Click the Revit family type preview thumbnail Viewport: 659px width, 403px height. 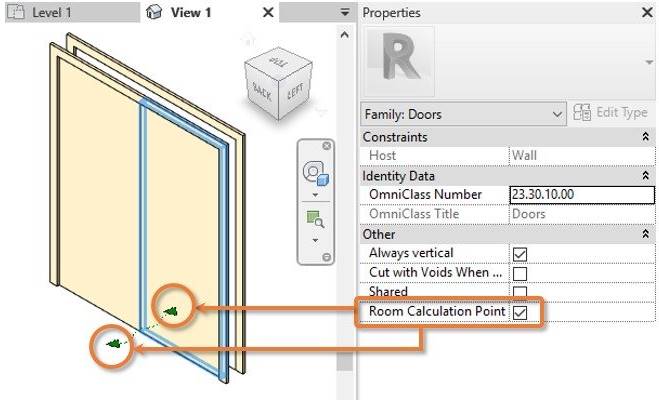(399, 61)
